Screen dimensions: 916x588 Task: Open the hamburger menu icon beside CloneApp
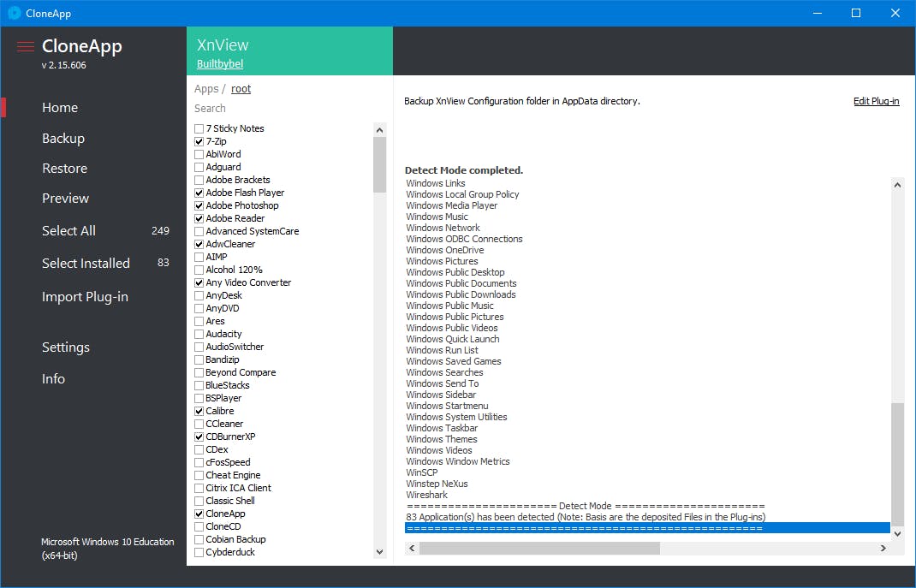click(x=26, y=46)
